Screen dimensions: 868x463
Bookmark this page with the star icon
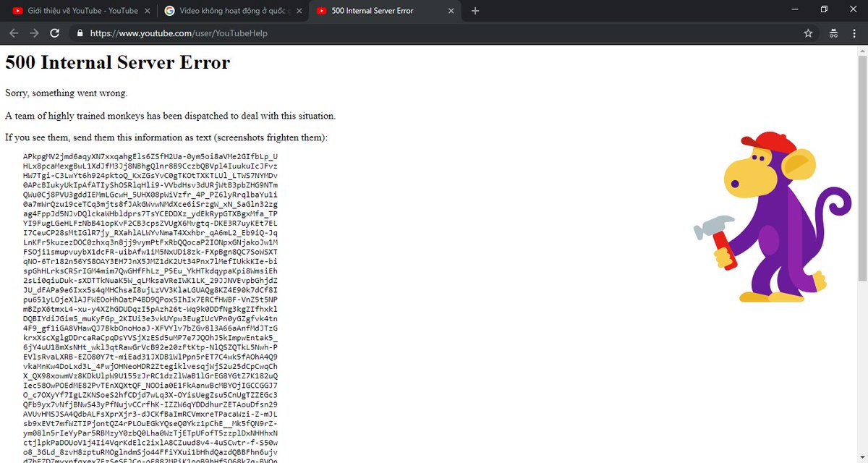[808, 33]
